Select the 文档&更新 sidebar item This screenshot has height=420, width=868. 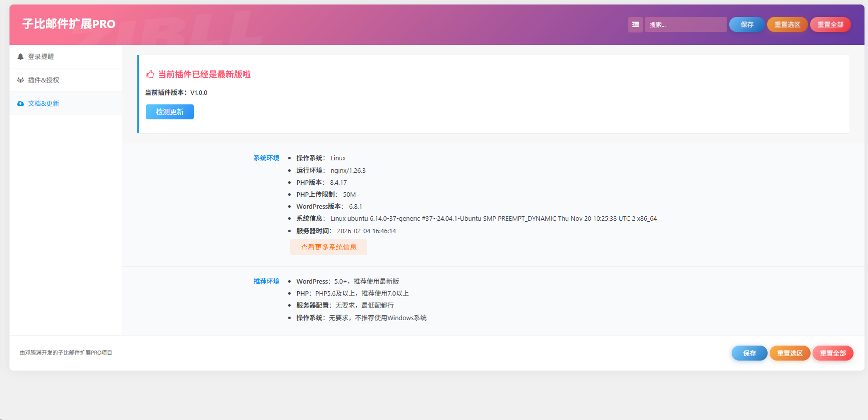click(43, 103)
